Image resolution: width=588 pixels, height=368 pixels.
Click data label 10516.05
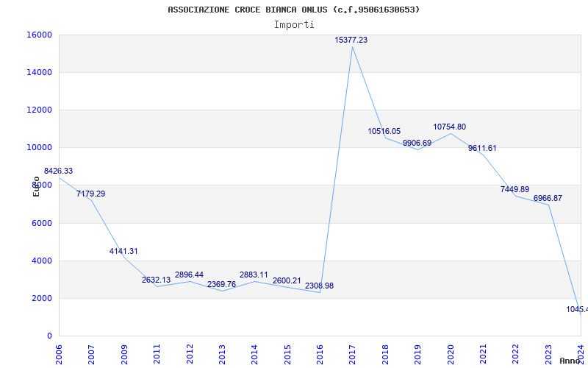point(384,132)
